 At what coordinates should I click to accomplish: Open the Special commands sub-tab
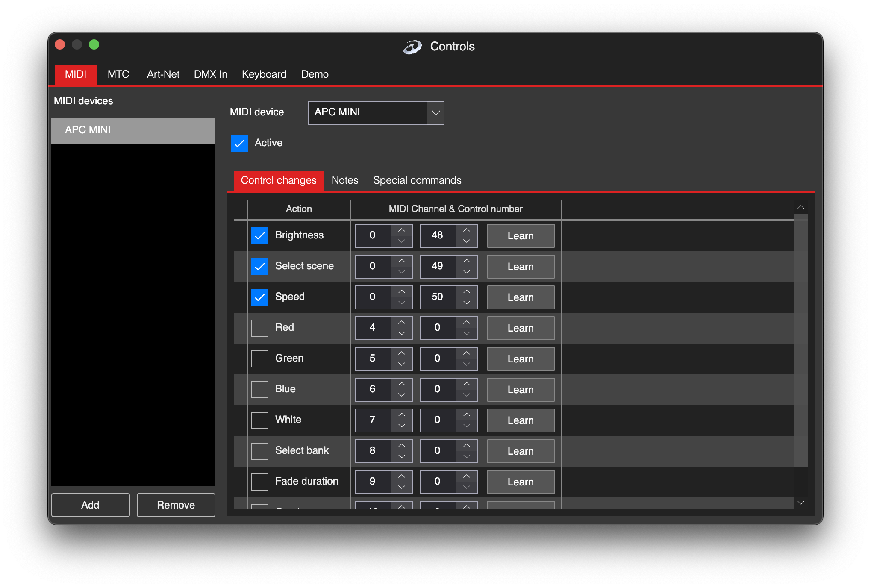(418, 180)
